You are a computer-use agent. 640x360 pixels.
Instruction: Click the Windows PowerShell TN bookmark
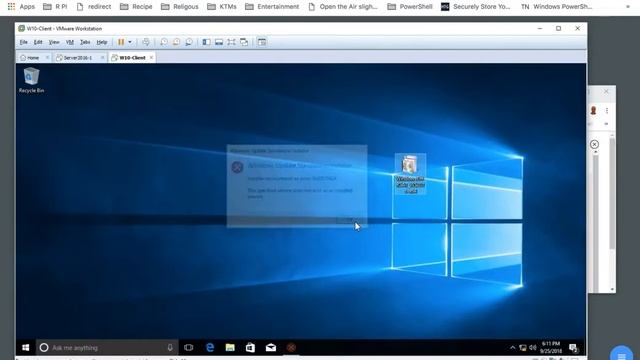[x=557, y=7]
